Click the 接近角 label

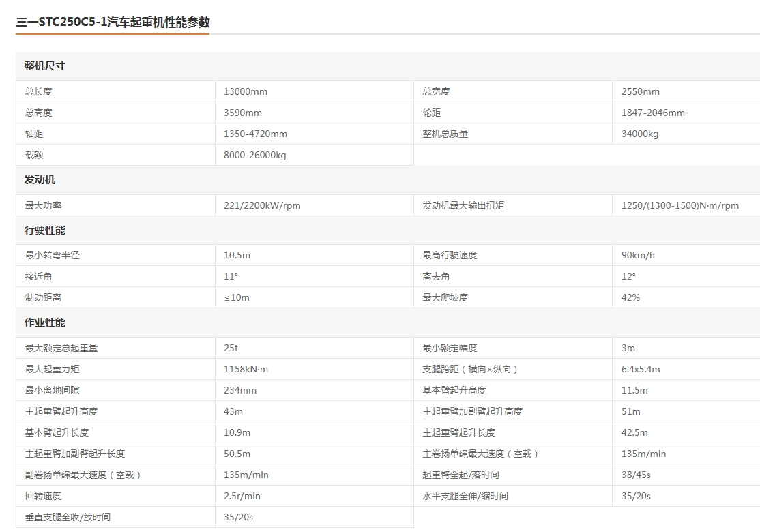point(38,276)
